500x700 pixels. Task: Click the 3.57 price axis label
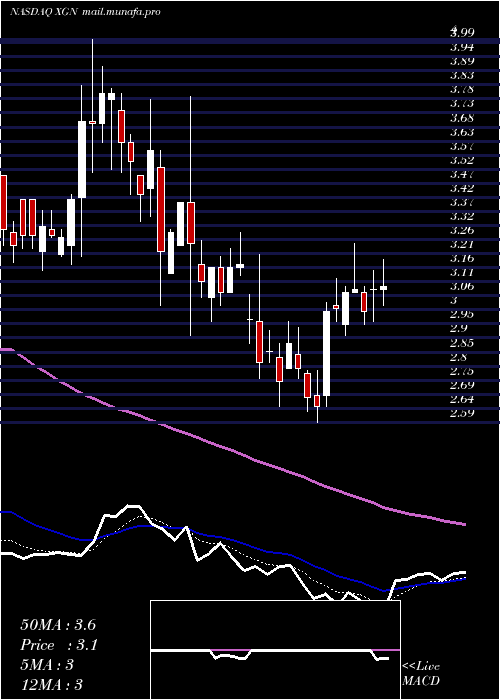click(x=462, y=146)
